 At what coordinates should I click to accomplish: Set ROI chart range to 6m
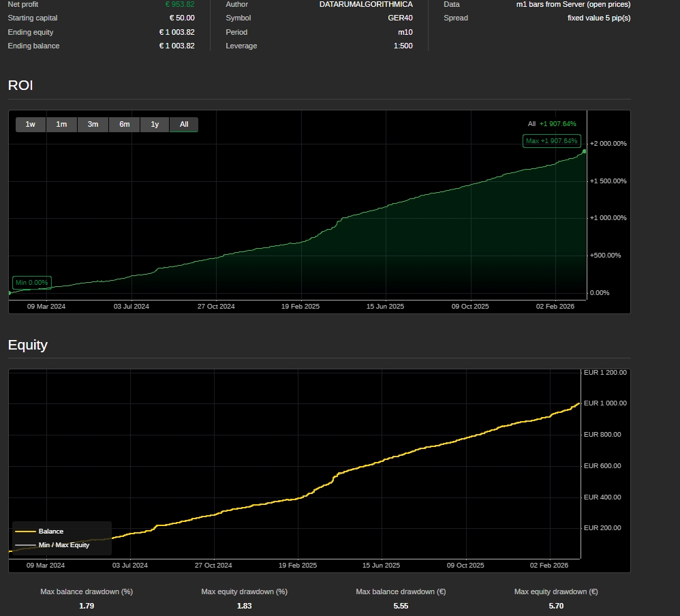tap(124, 124)
